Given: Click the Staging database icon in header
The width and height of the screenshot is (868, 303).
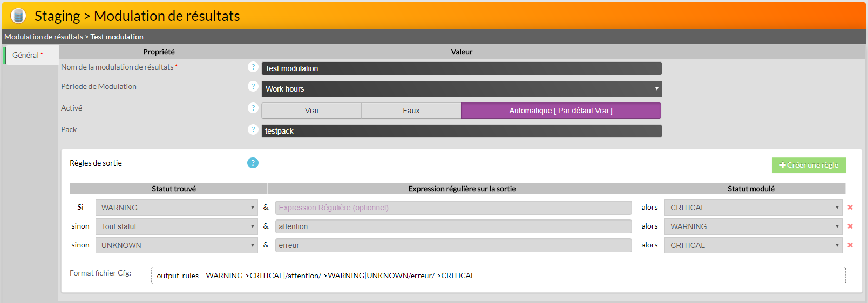Looking at the screenshot, I should [x=18, y=16].
